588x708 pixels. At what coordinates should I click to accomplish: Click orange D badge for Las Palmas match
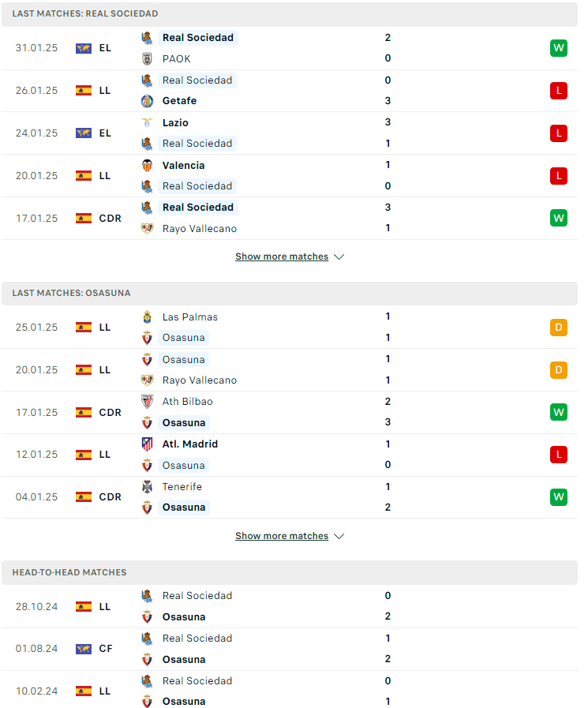coord(559,328)
